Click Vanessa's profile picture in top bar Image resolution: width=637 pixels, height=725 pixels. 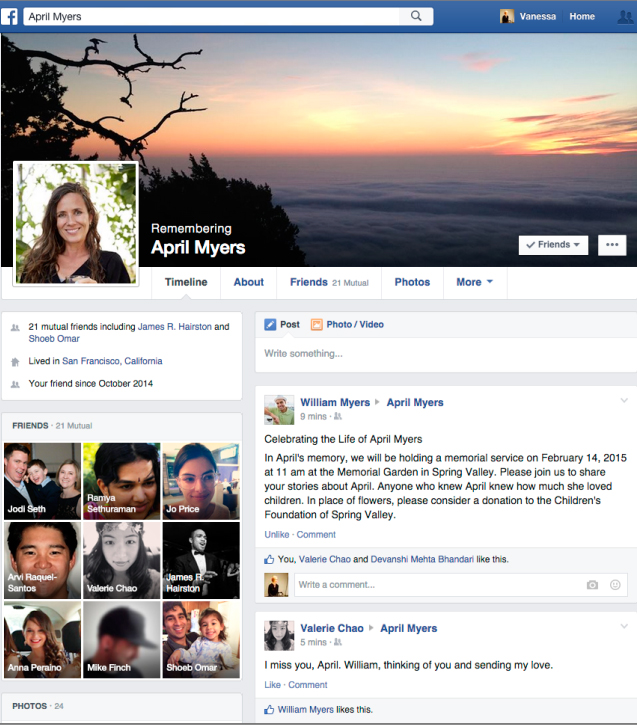click(507, 16)
